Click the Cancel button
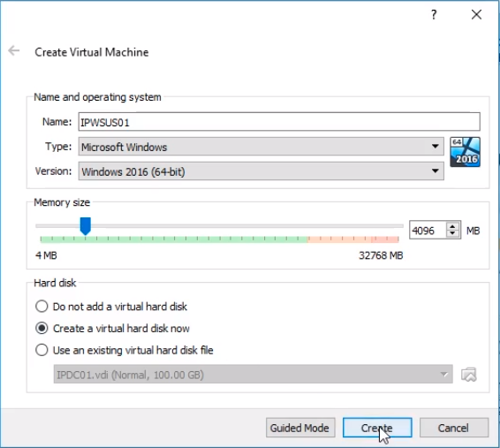 (x=454, y=428)
